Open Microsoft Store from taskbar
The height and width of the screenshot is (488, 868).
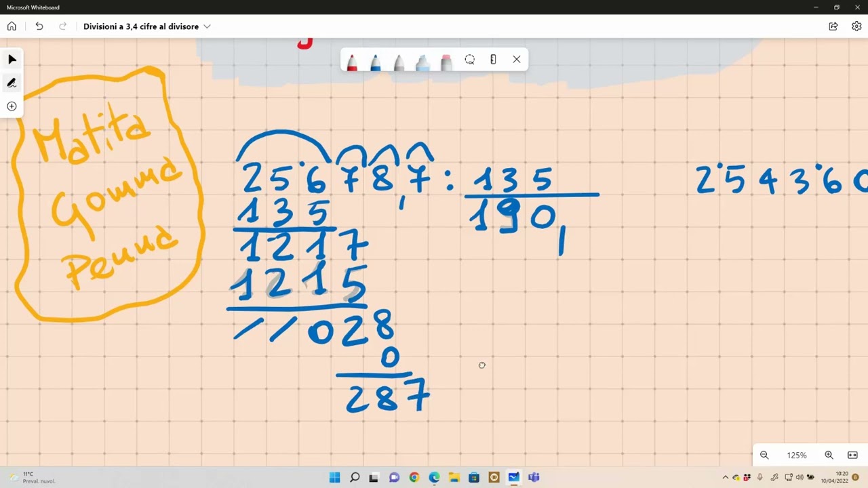pos(474,477)
